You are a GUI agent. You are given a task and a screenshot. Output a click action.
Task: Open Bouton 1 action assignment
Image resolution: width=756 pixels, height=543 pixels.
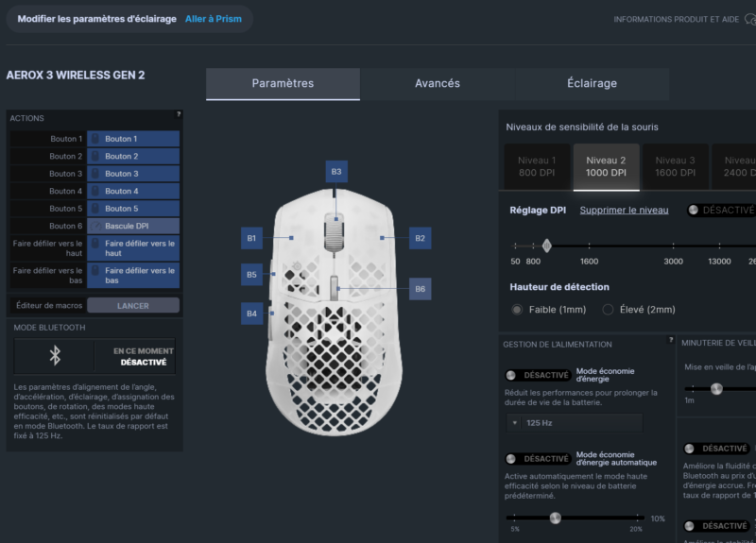(133, 139)
